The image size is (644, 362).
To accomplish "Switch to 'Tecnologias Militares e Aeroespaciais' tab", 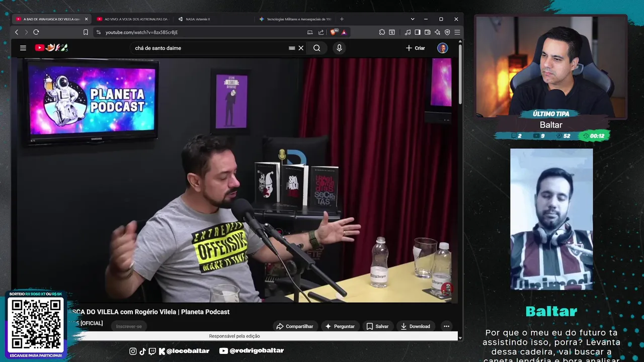I will 295,19.
